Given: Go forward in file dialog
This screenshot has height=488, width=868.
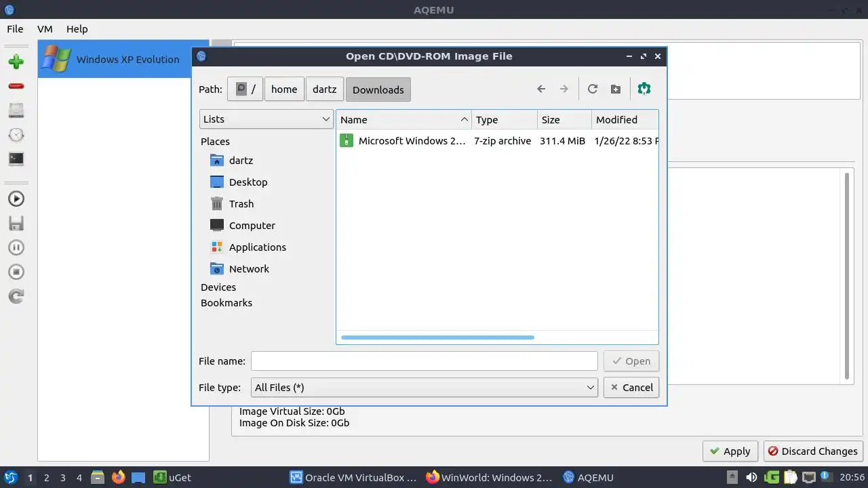Looking at the screenshot, I should pos(564,89).
